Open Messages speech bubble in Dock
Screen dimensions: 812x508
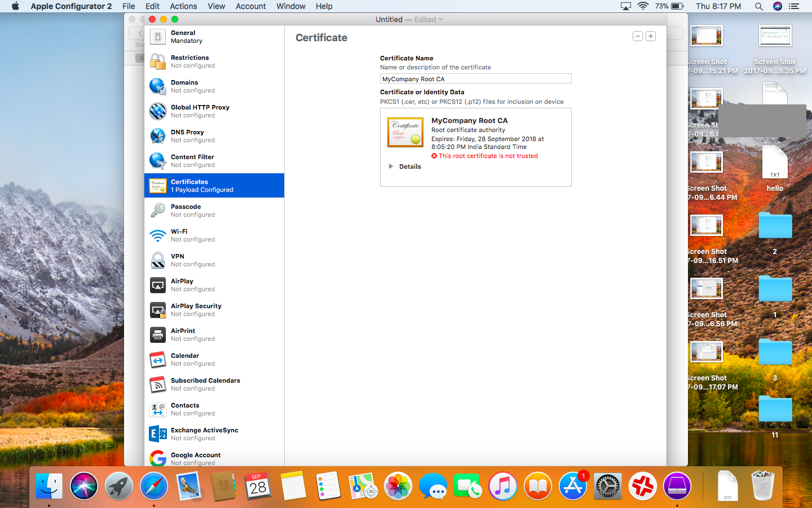point(433,486)
